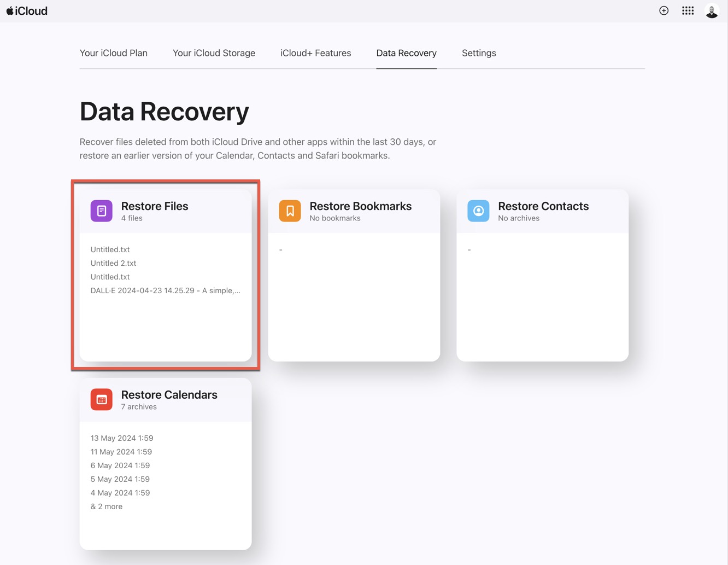Click the 11 May 2024 1:59 archive
Screen dimensions: 728x565
pyautogui.click(x=121, y=452)
